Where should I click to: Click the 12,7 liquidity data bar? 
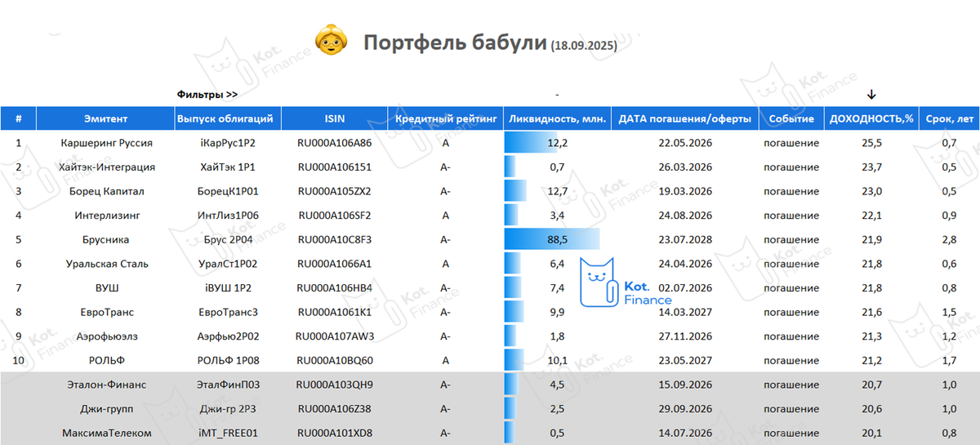pos(515,192)
